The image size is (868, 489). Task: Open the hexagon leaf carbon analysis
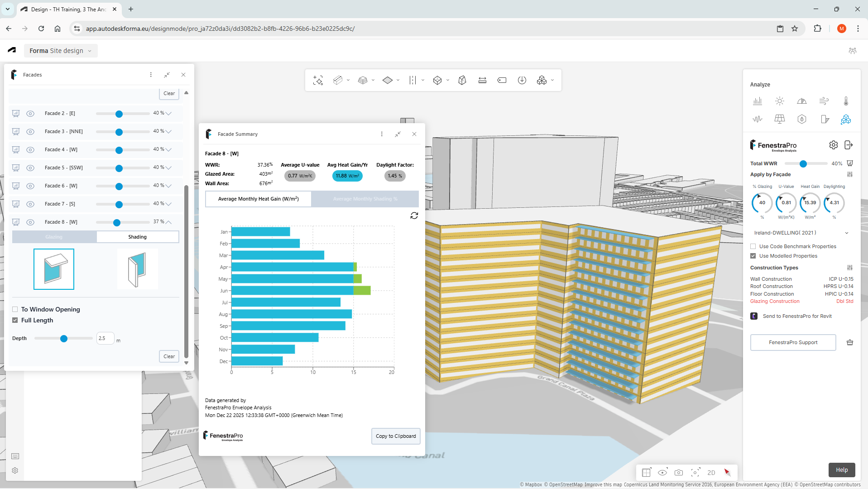802,119
